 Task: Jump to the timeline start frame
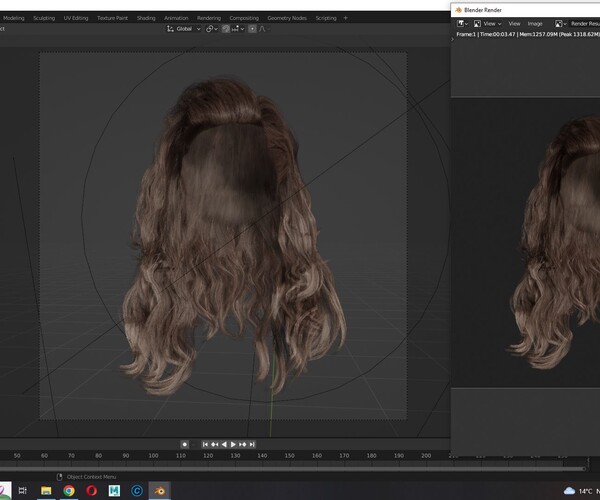pyautogui.click(x=205, y=444)
